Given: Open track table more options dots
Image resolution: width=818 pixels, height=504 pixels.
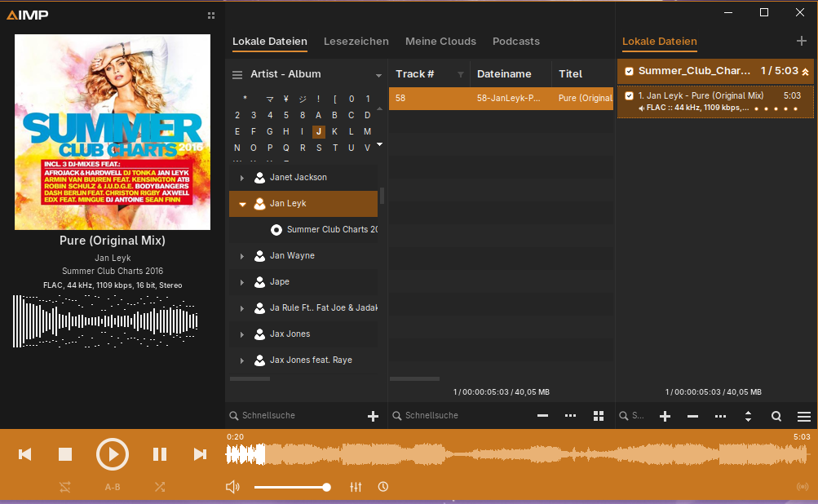Looking at the screenshot, I should point(570,416).
